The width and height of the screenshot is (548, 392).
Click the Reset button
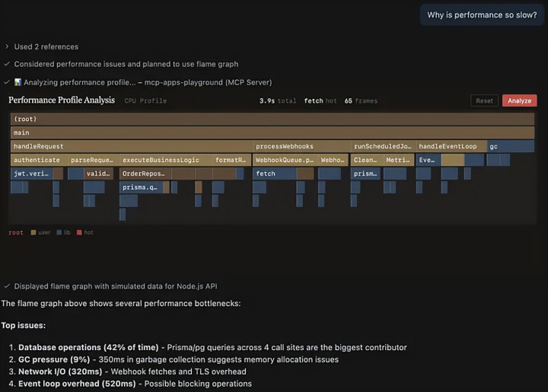pos(484,100)
